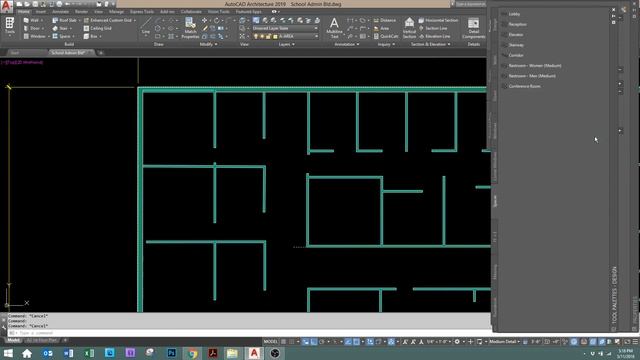Click the Area inquiry tool
Image resolution: width=640 pixels, height=360 pixels.
(382, 28)
